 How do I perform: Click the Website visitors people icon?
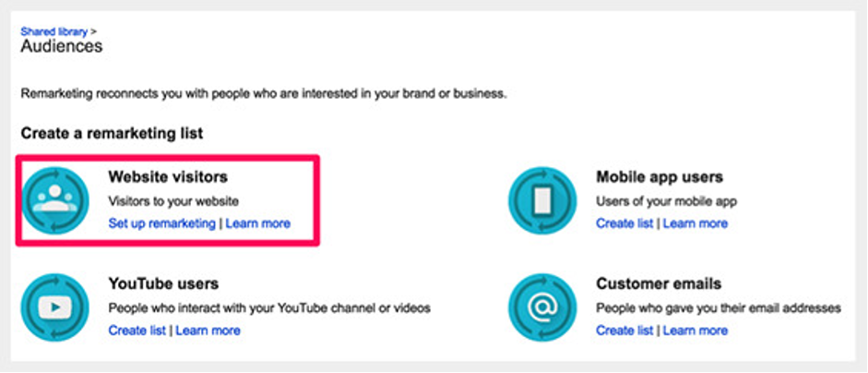coord(54,200)
